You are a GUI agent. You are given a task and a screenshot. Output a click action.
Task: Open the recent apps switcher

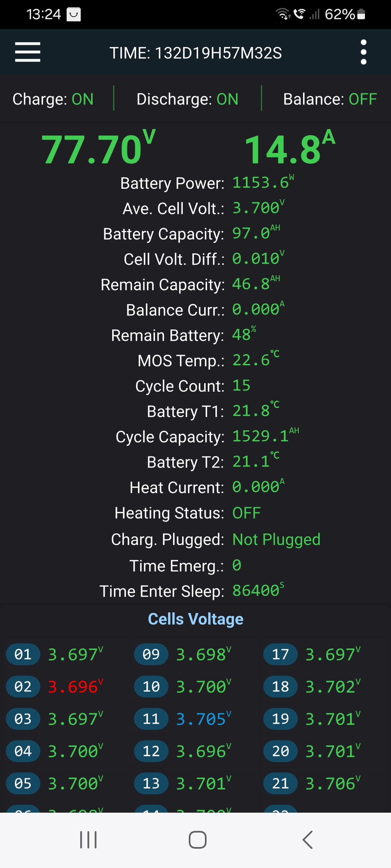click(88, 839)
